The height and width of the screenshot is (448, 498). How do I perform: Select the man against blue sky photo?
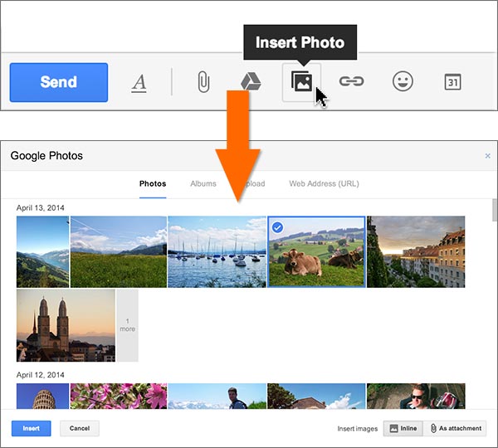pos(217,396)
